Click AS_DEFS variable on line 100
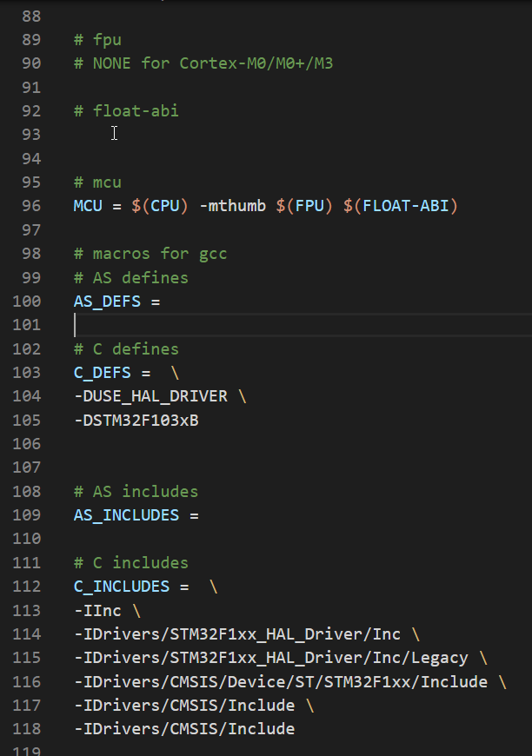The width and height of the screenshot is (532, 756). click(107, 302)
